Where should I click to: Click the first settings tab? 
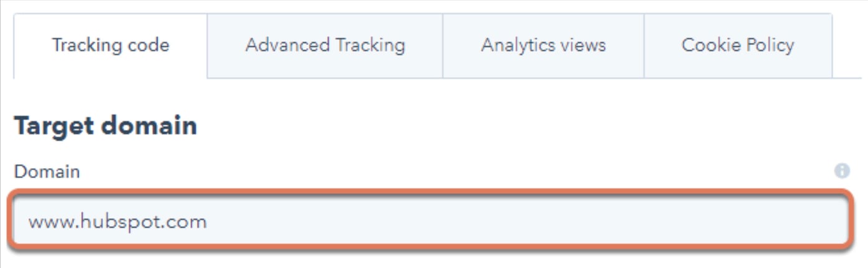point(110,46)
